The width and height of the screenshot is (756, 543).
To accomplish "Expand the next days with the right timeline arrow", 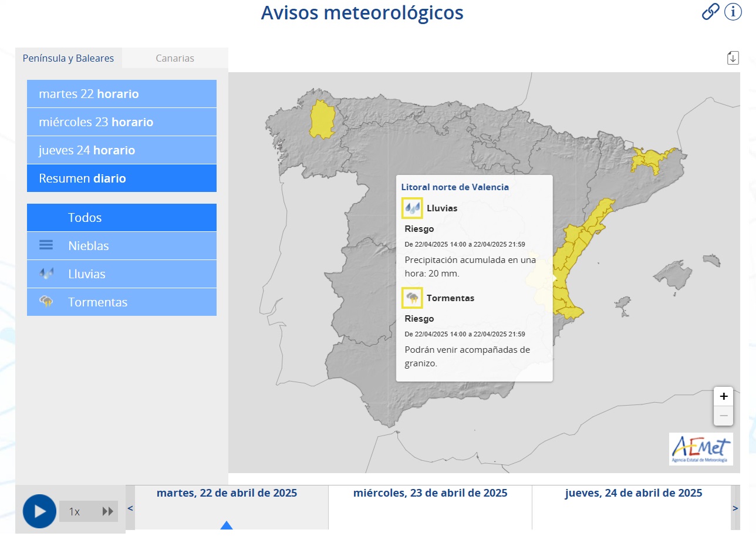I will 735,508.
